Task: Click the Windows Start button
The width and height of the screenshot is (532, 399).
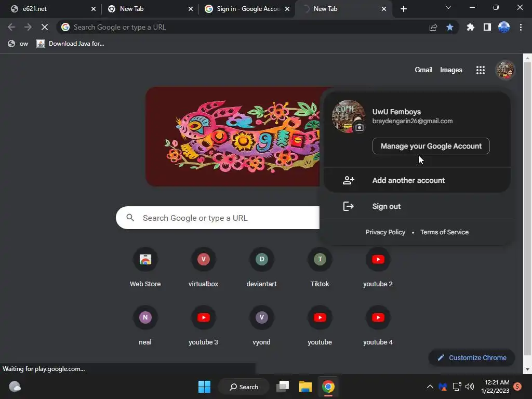Action: coord(204,387)
